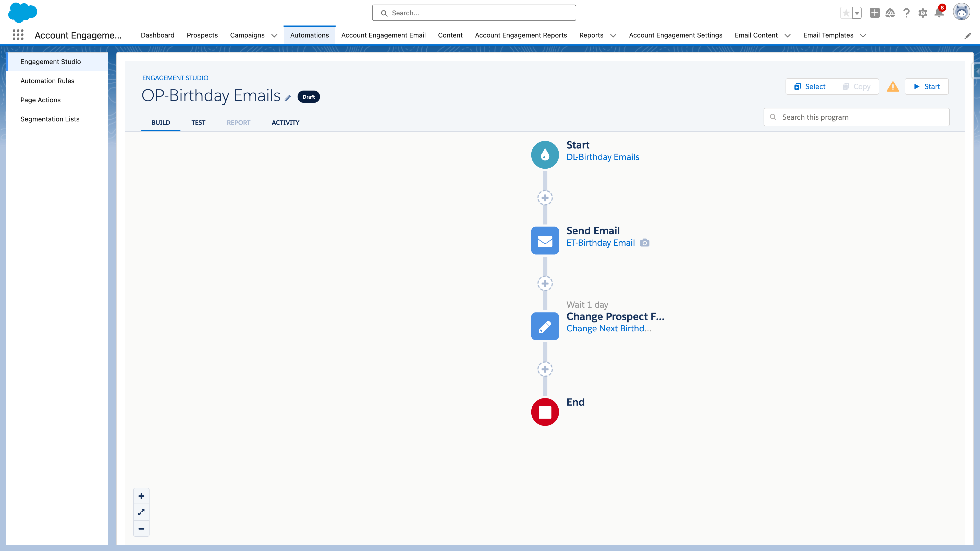Click the Draft status badge
The width and height of the screenshot is (980, 551).
309,97
